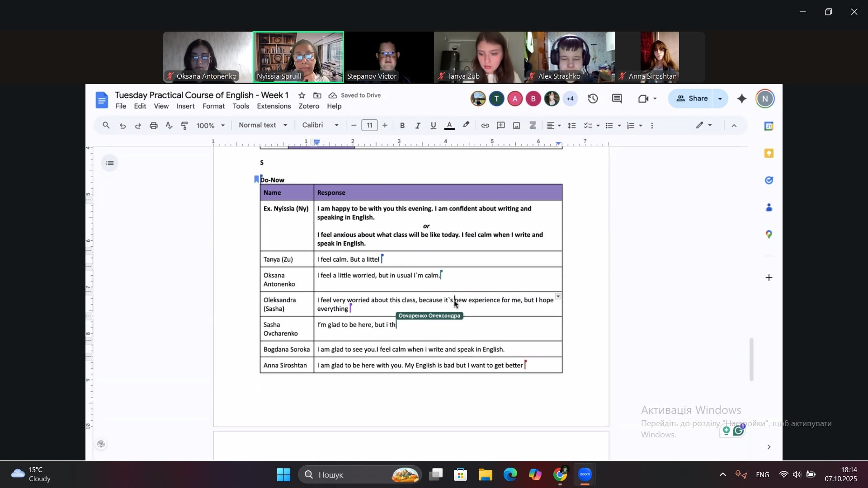Open version history clock icon

point(593,99)
